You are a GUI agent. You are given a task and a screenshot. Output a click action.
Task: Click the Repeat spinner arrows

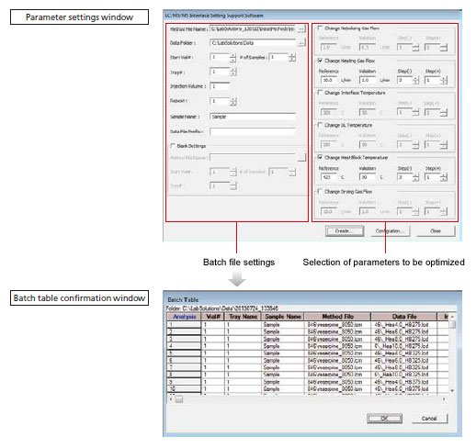point(233,101)
